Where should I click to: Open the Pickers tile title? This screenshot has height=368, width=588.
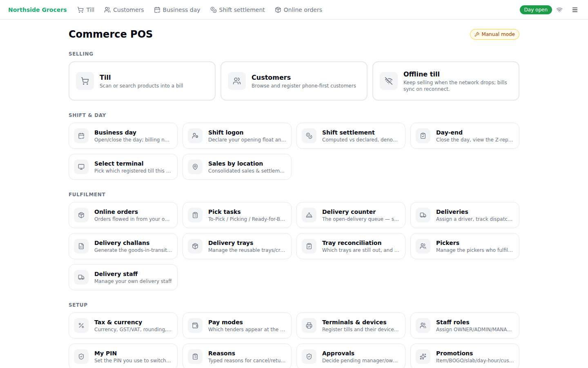(x=448, y=243)
